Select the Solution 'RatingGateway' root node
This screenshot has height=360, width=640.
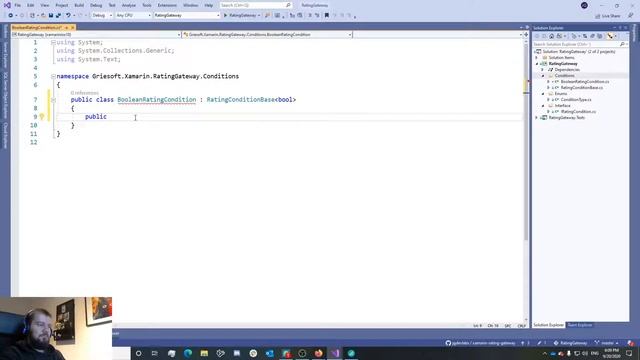coord(579,52)
